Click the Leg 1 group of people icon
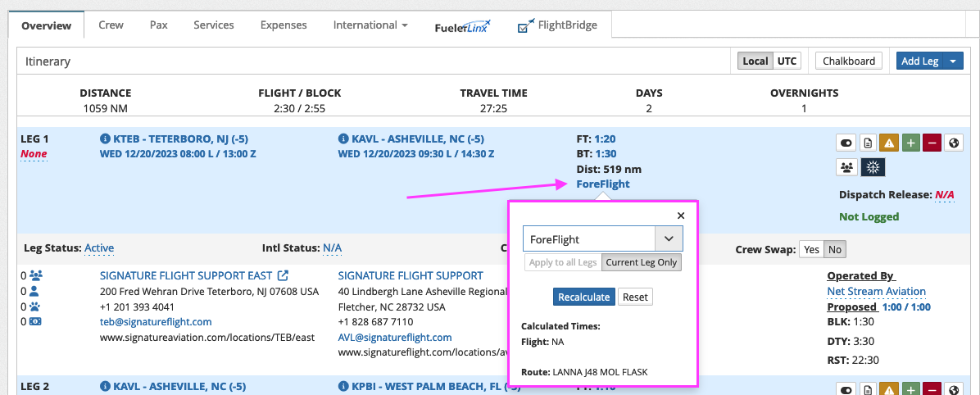980x395 pixels. tap(847, 167)
